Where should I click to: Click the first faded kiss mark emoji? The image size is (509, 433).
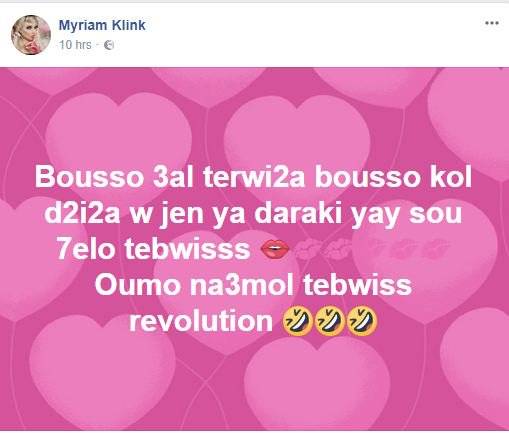tap(307, 250)
